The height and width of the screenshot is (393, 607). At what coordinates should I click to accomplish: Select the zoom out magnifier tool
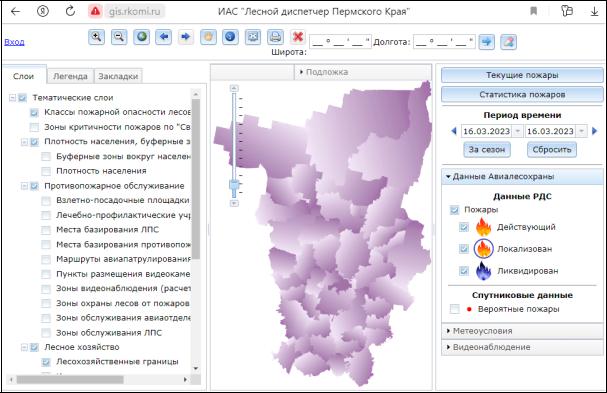pyautogui.click(x=119, y=37)
